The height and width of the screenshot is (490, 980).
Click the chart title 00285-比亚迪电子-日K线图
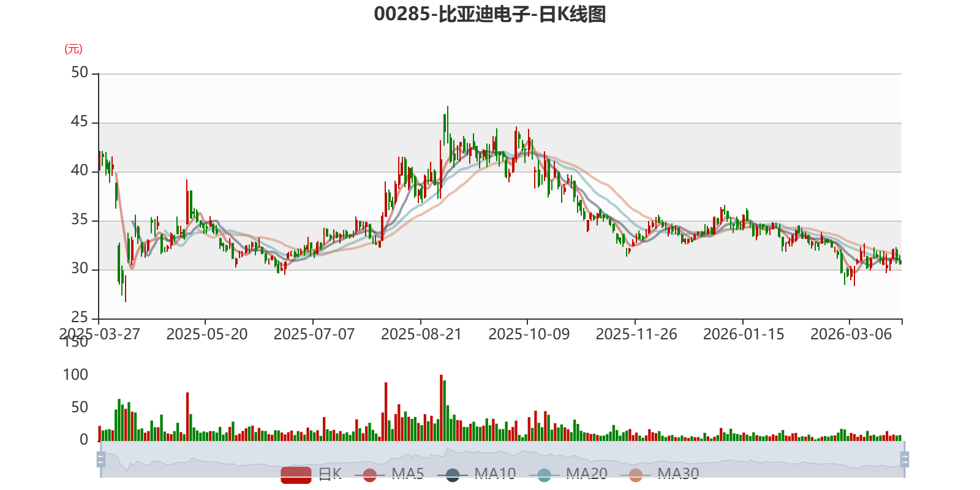[x=490, y=14]
